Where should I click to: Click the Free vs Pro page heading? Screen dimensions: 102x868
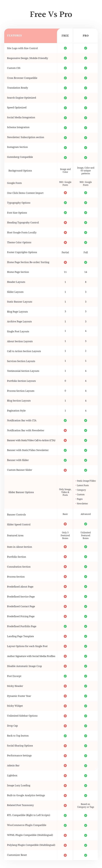pyautogui.click(x=51, y=14)
